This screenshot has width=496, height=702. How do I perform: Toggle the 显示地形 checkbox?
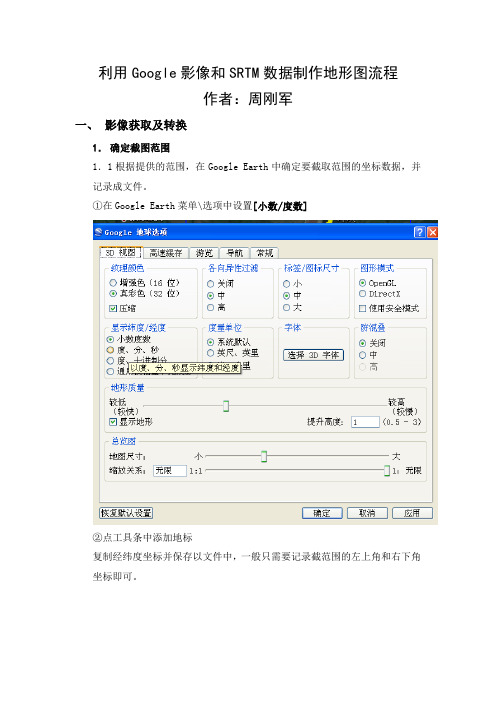click(131, 422)
